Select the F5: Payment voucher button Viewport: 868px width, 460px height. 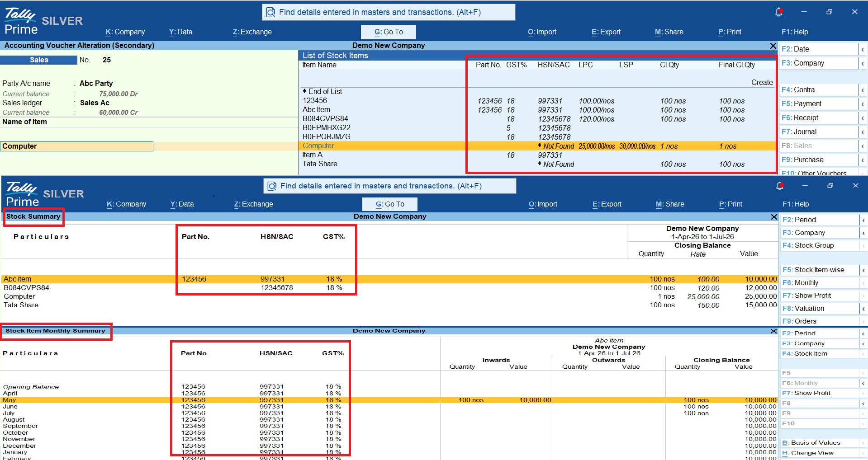(819, 104)
